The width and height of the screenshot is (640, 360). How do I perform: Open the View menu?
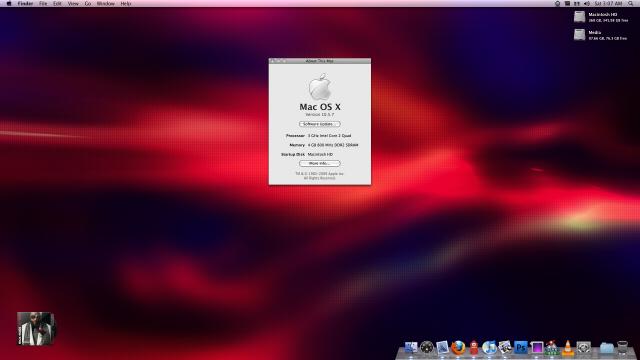coord(73,3)
